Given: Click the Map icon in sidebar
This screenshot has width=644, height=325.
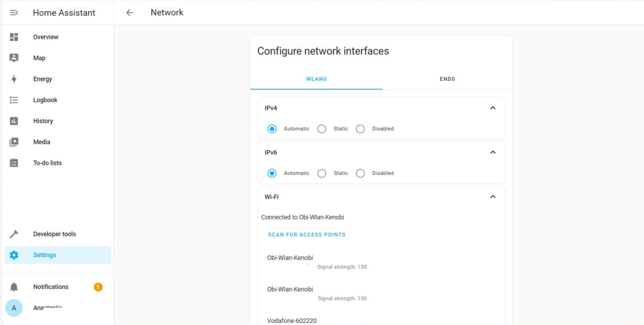Looking at the screenshot, I should [x=14, y=58].
